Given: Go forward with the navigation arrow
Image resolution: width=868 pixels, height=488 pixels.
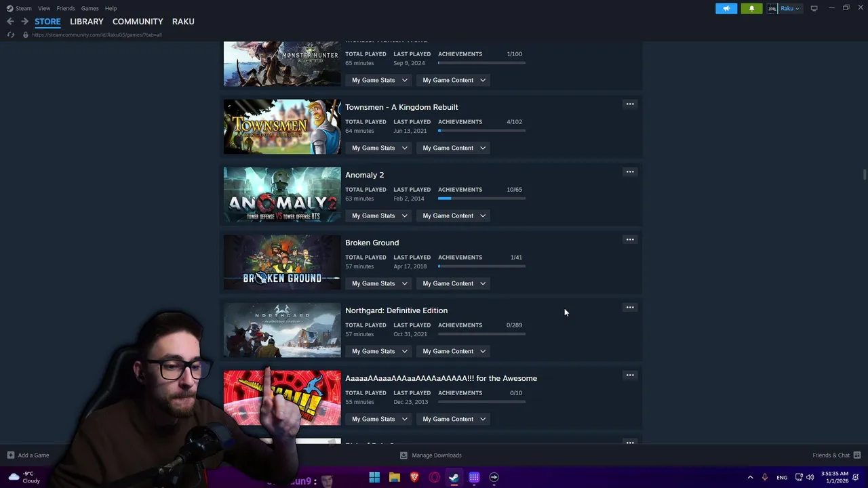Looking at the screenshot, I should coord(24,22).
